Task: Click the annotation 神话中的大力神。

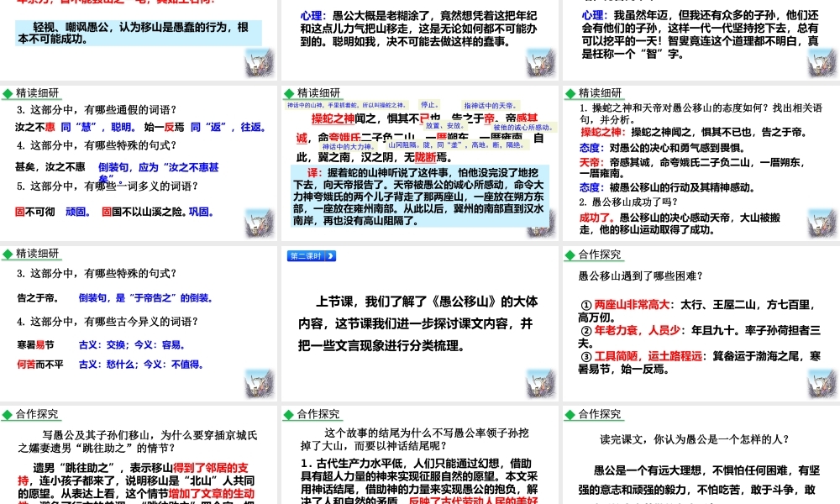Action: (x=348, y=146)
